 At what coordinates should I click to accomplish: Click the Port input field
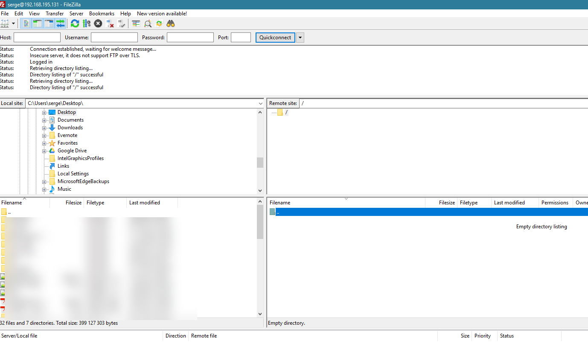(x=241, y=38)
